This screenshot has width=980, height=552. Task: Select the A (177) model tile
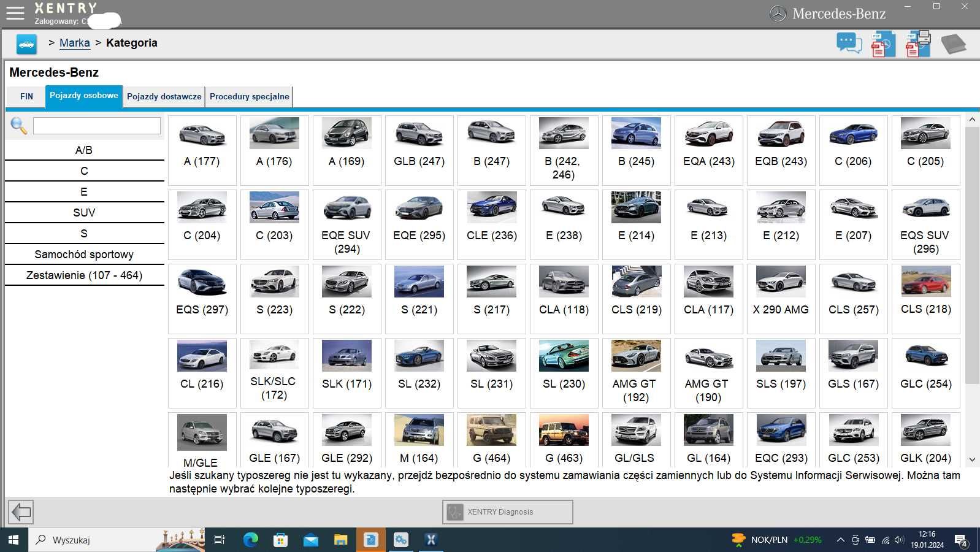[x=202, y=150]
